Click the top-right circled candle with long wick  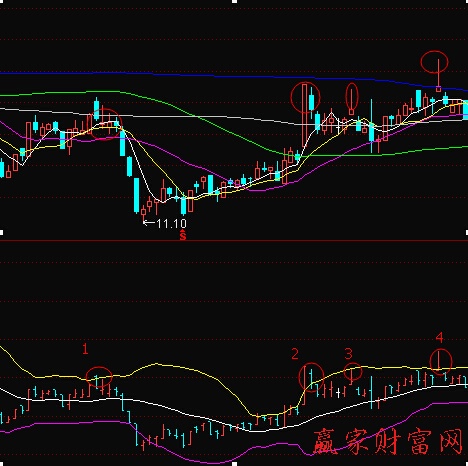click(x=434, y=62)
